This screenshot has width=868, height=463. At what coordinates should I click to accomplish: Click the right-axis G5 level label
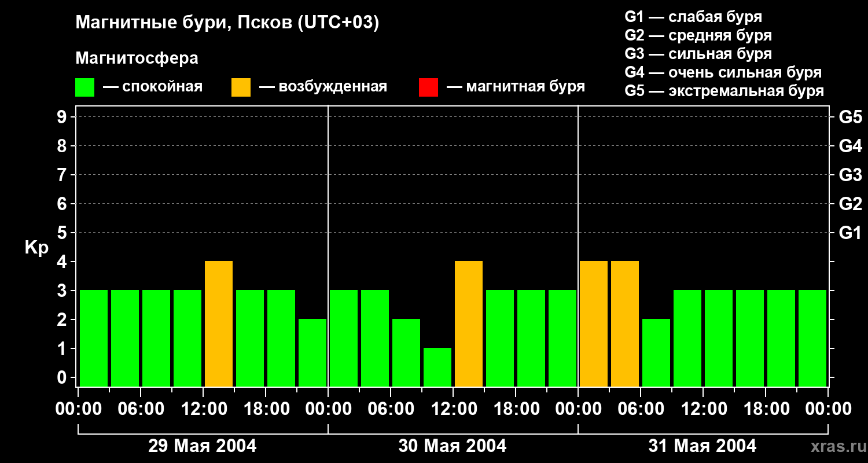click(x=850, y=117)
